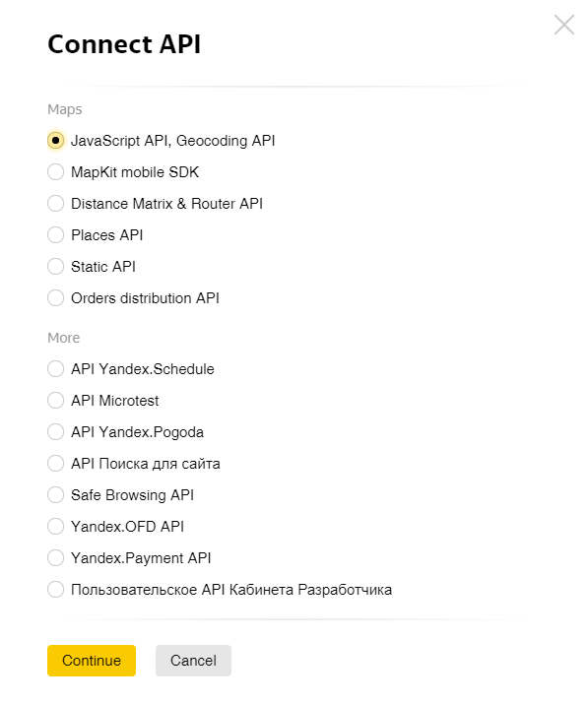The image size is (588, 704).
Task: Click the Places API label text
Action: click(x=107, y=234)
